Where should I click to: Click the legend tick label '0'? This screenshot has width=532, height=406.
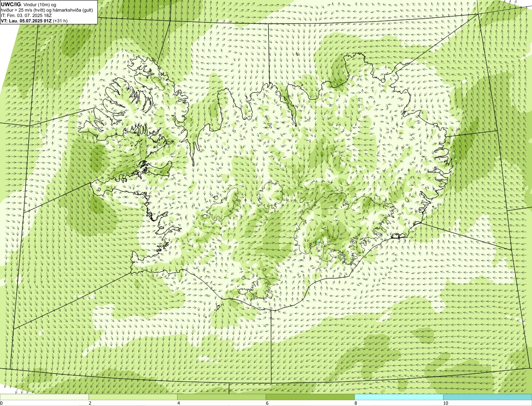coord(2,403)
